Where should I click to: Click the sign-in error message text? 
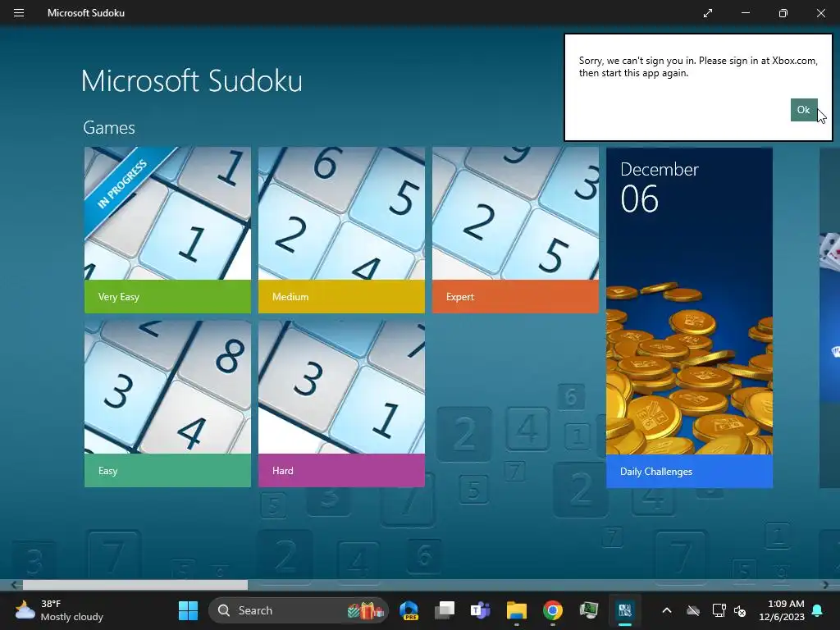coord(698,67)
